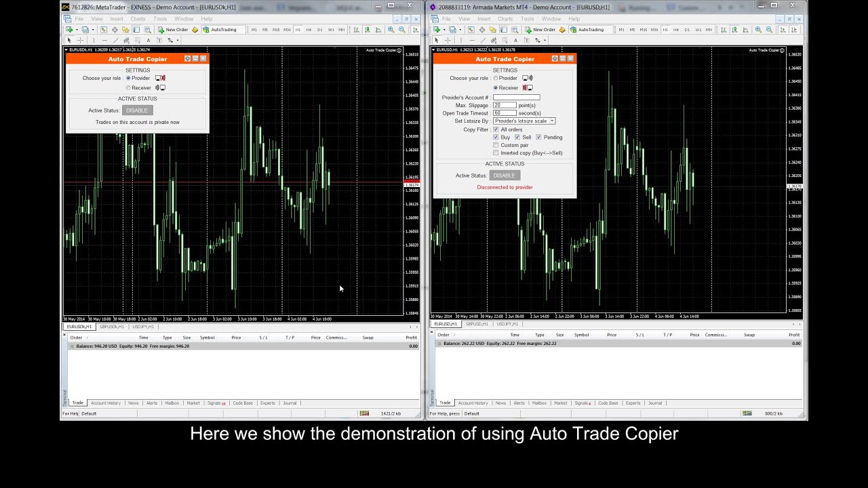The image size is (868, 488).
Task: Open the MetaEditor icon in the EXNESS toolbar
Action: click(195, 30)
